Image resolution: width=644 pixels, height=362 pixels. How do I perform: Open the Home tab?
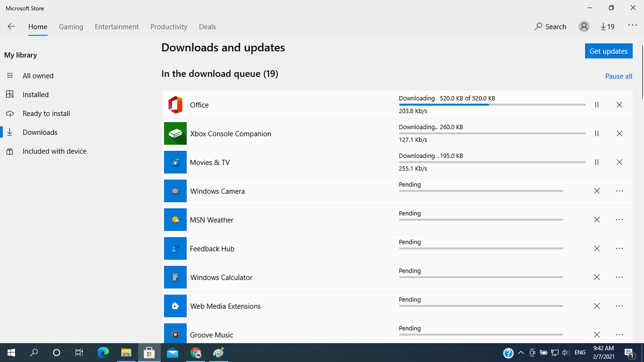pos(38,27)
